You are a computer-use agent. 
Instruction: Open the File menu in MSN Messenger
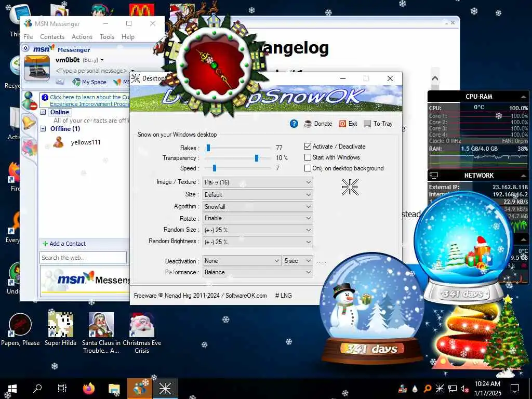[28, 37]
